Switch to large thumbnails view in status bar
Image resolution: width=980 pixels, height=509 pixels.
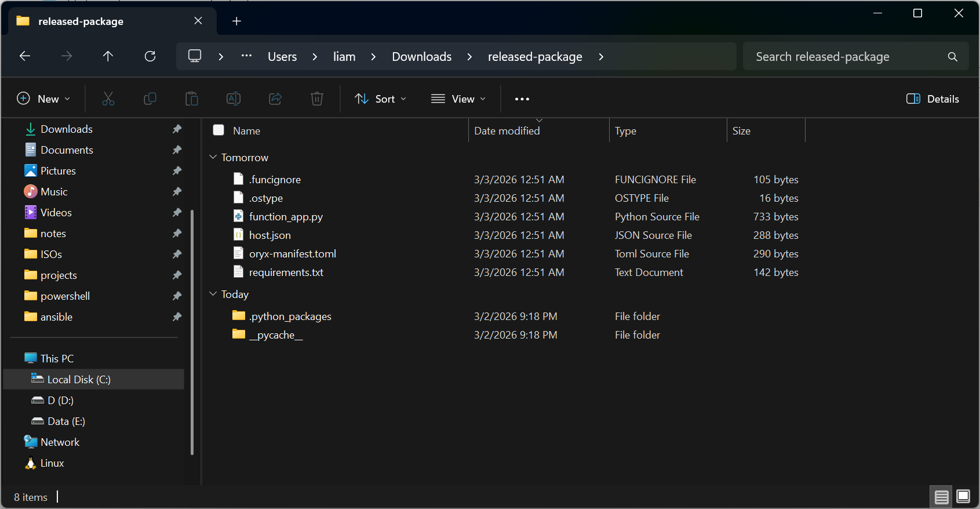tap(963, 497)
